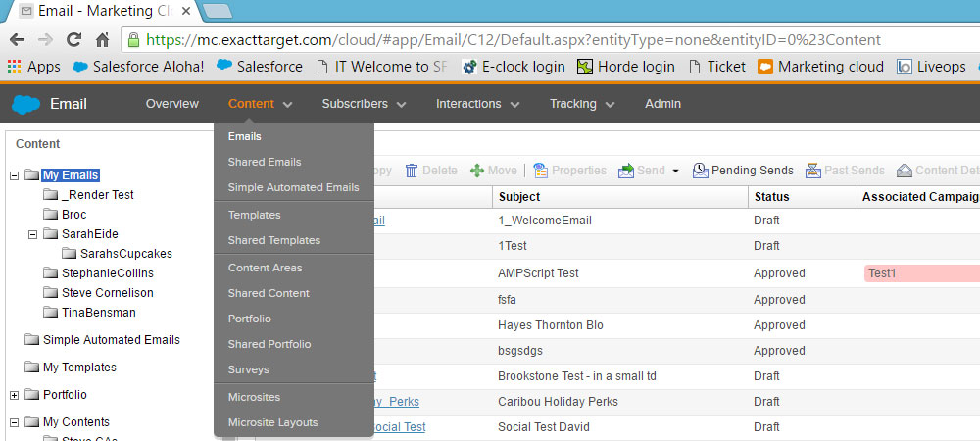
Task: Select Simple Automated Emails menu entry
Action: (x=294, y=187)
